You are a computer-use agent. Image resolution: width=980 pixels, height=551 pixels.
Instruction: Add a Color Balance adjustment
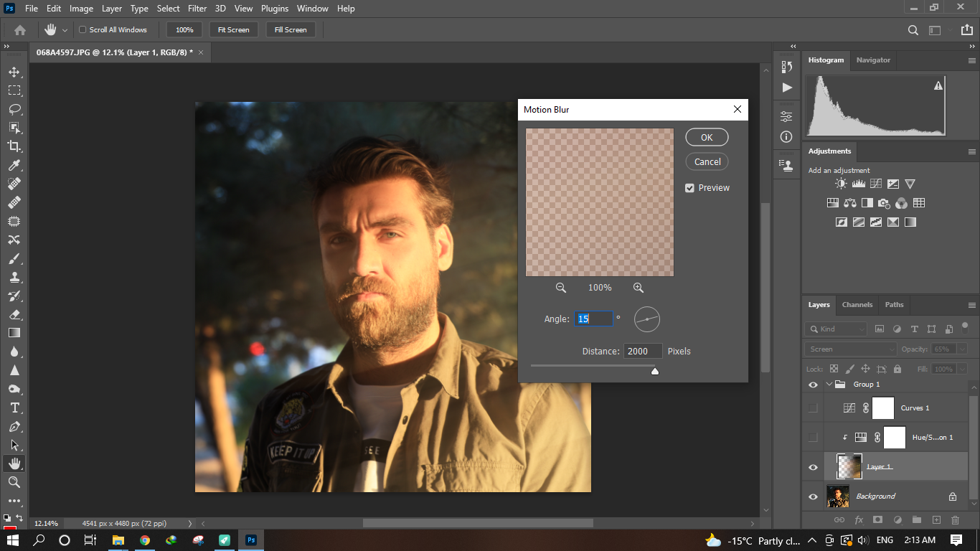(x=850, y=203)
